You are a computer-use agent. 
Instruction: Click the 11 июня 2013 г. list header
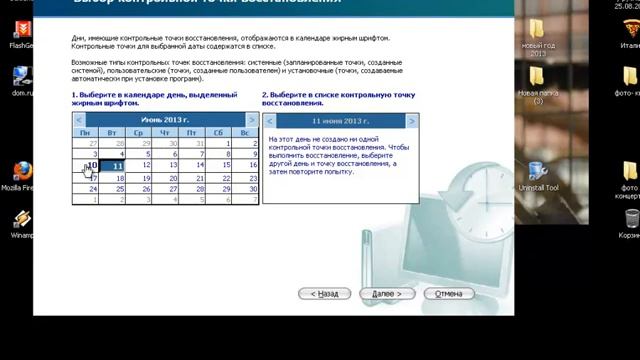click(340, 121)
